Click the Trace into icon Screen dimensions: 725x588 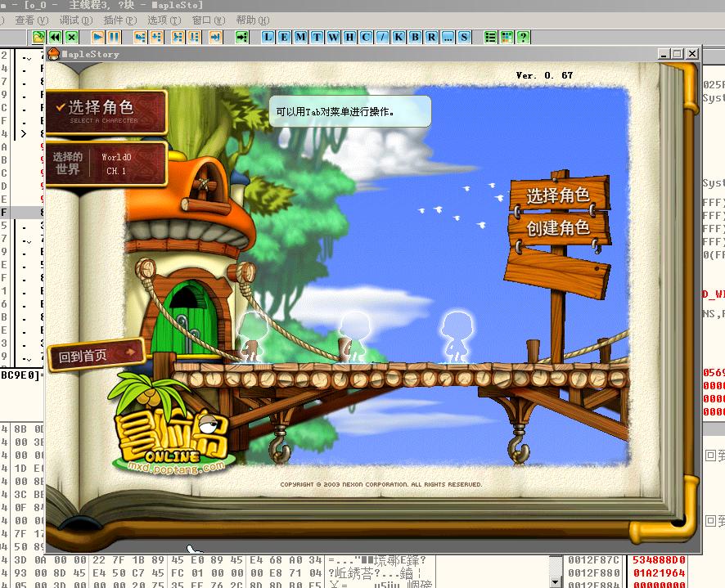coord(178,37)
